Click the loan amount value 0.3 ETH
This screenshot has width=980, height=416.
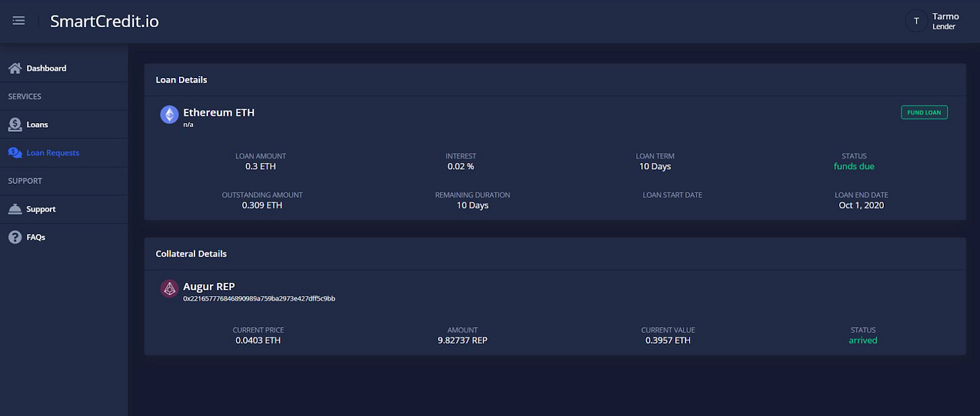(x=260, y=166)
